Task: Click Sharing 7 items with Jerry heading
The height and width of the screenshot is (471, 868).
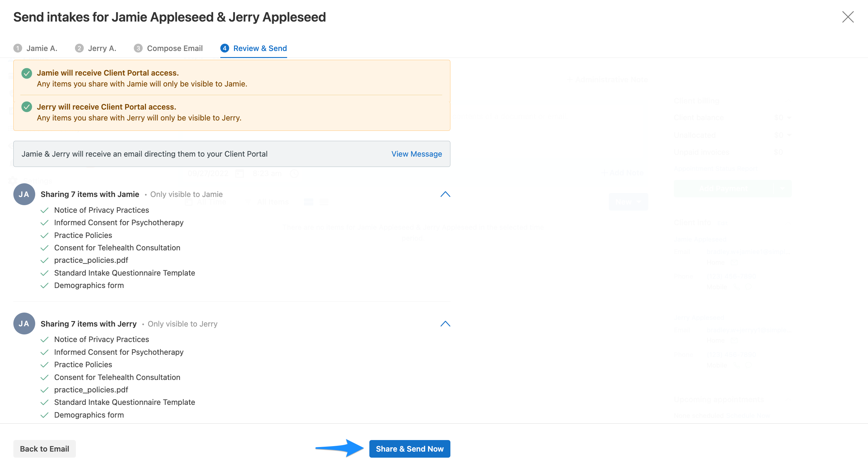Action: 88,324
